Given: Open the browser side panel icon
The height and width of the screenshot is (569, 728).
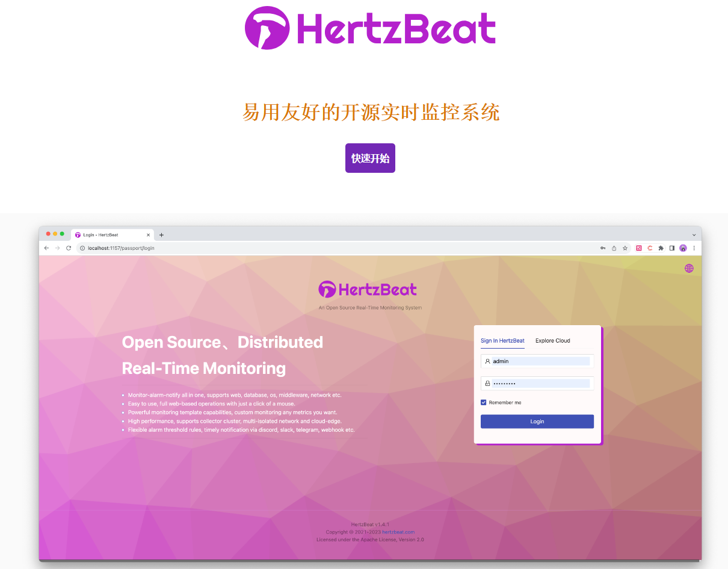Looking at the screenshot, I should 672,248.
